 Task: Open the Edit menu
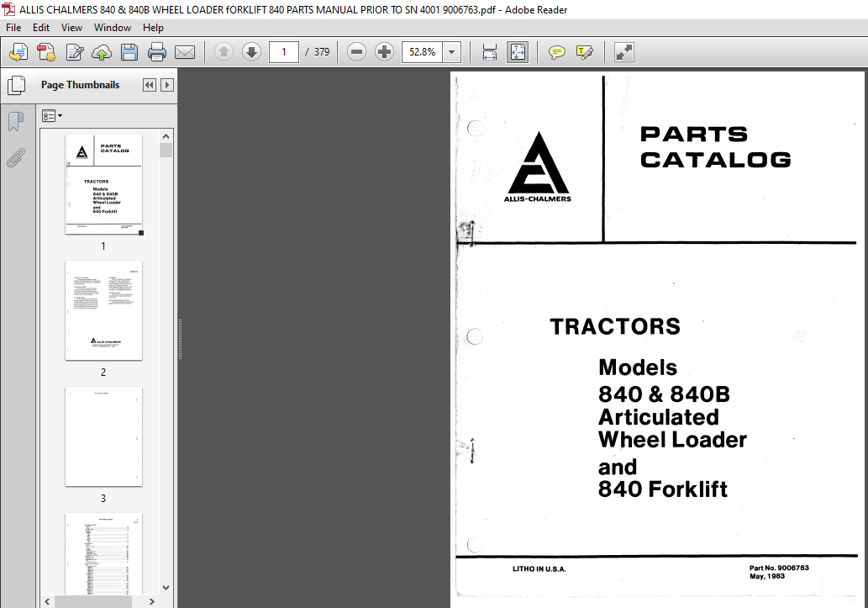coord(41,28)
